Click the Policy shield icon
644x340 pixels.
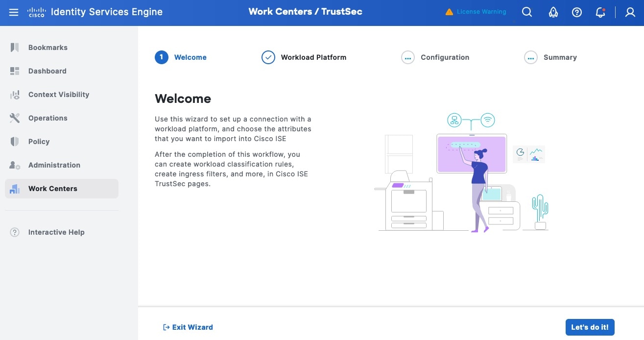click(15, 142)
